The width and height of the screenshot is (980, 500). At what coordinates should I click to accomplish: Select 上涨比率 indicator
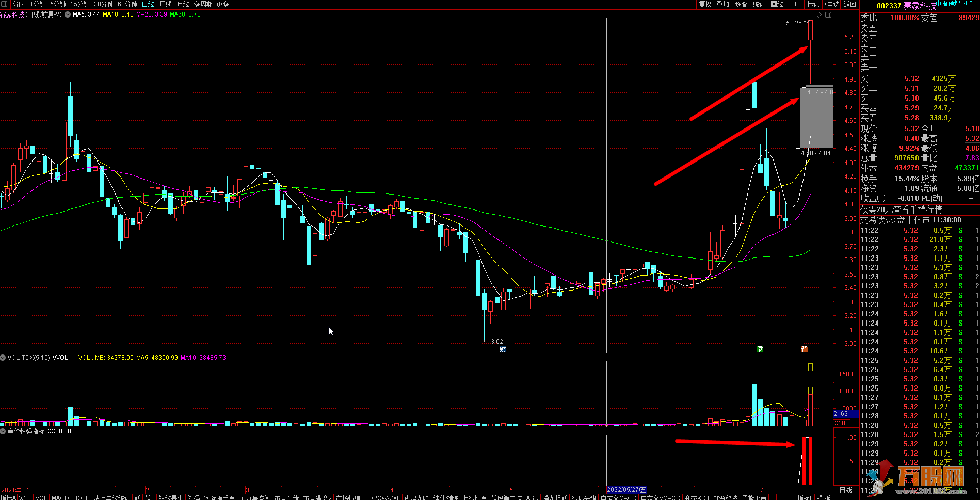point(474,497)
